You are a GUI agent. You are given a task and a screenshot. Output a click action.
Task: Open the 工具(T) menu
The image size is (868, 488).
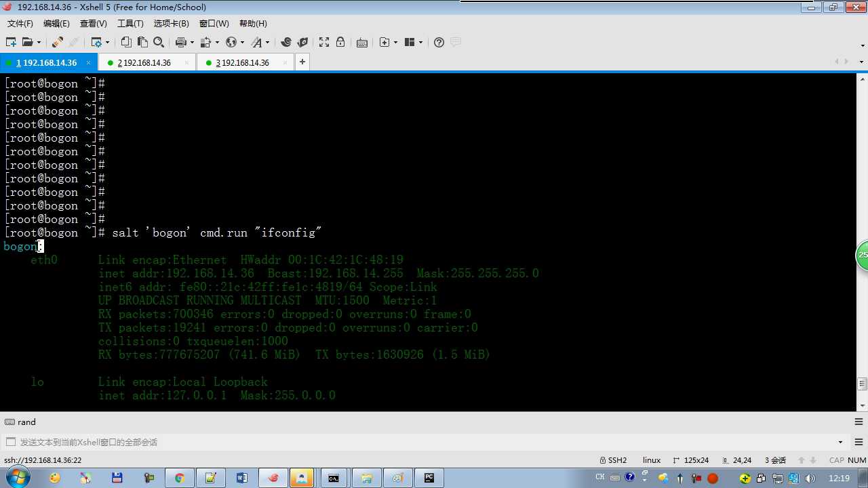point(130,24)
